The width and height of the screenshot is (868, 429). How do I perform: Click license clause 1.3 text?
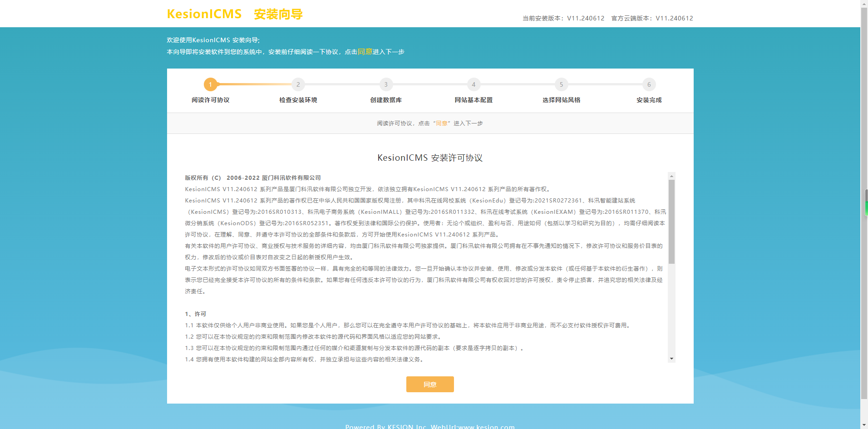pos(355,348)
